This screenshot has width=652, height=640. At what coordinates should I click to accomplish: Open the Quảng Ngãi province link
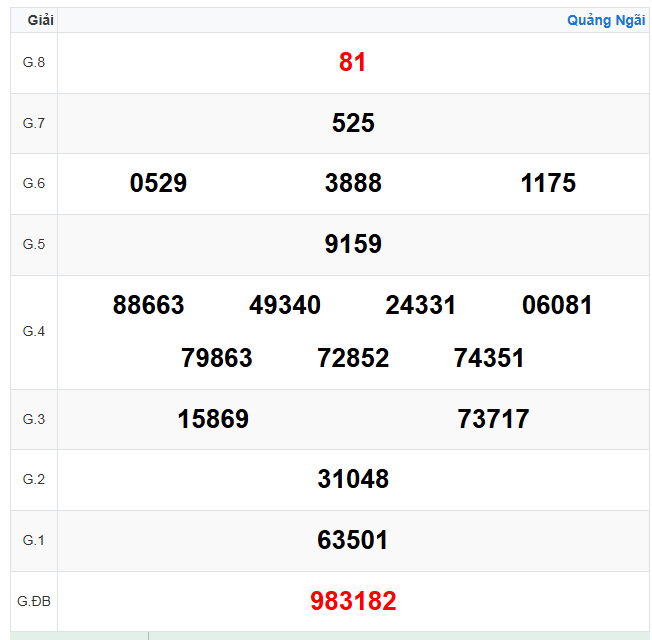(606, 20)
